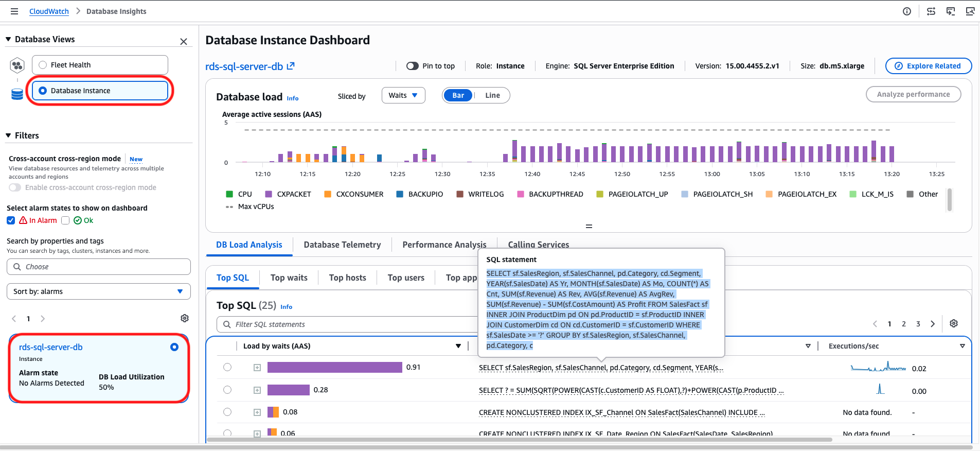Screen dimensions: 980x451
Task: Sort by Load by waits (AAS) column
Action: click(x=458, y=346)
